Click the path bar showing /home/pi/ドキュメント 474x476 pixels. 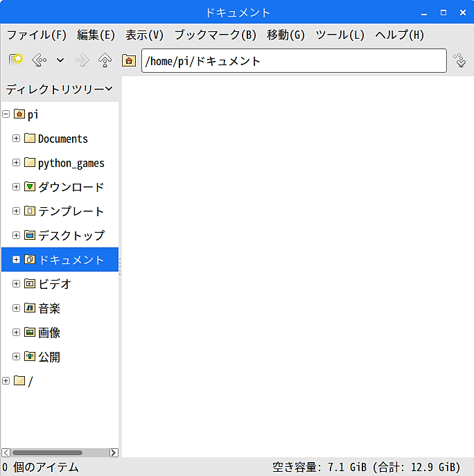(x=294, y=60)
